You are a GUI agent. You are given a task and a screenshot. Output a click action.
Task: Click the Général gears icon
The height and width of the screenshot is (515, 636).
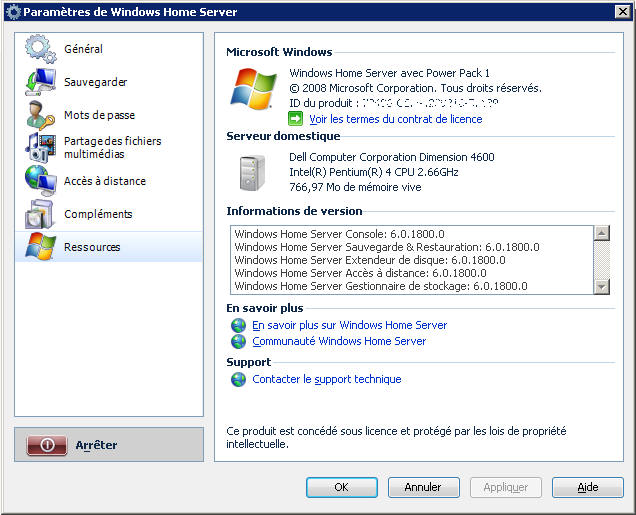tap(41, 49)
